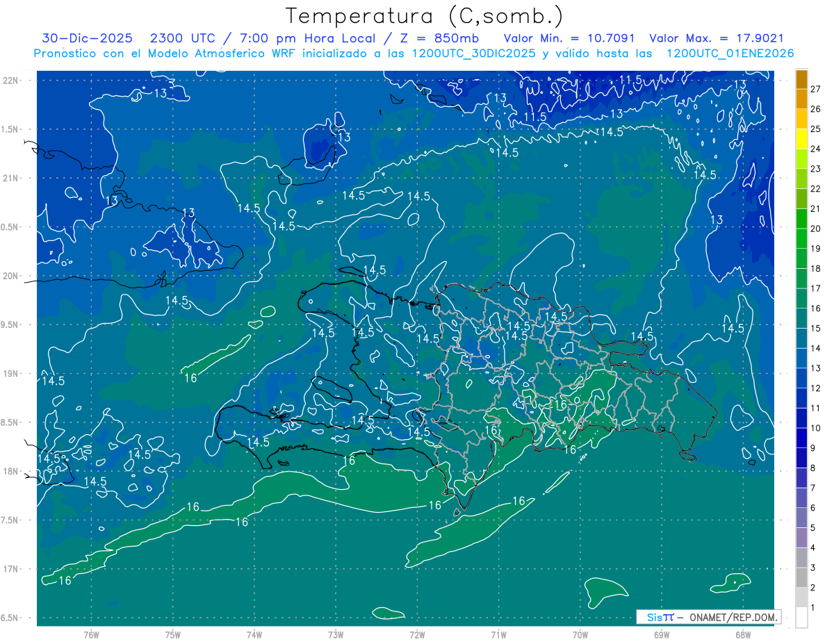
Task: Click the "18N" latitude axis label
Action: coord(10,472)
